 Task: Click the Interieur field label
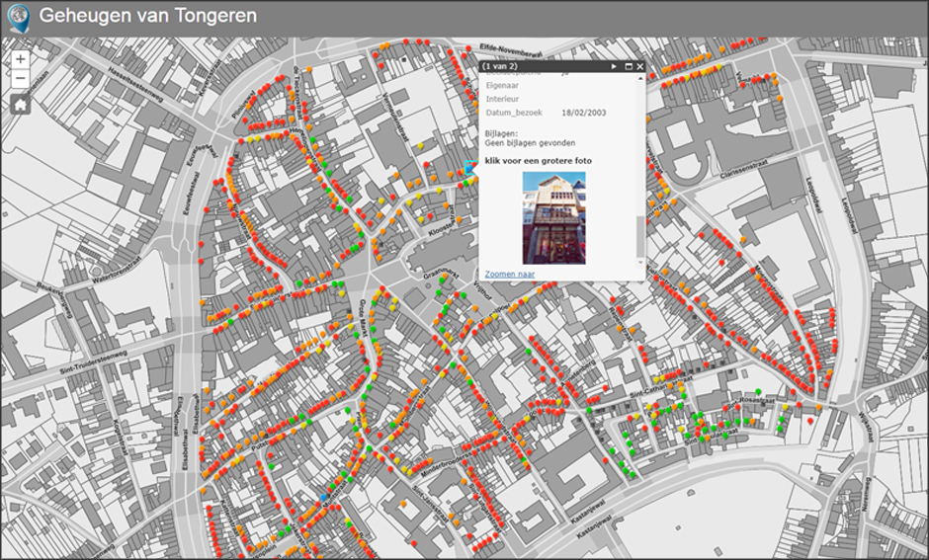click(x=502, y=99)
